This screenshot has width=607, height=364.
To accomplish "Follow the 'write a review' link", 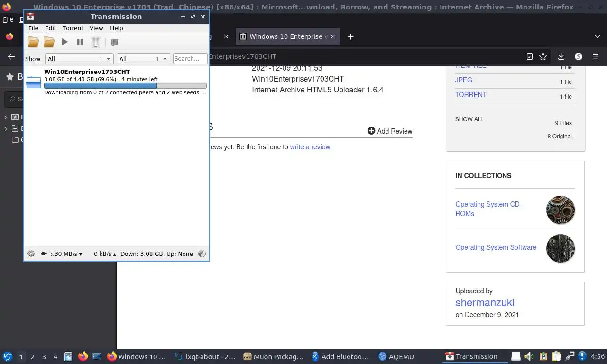I will coord(310,147).
